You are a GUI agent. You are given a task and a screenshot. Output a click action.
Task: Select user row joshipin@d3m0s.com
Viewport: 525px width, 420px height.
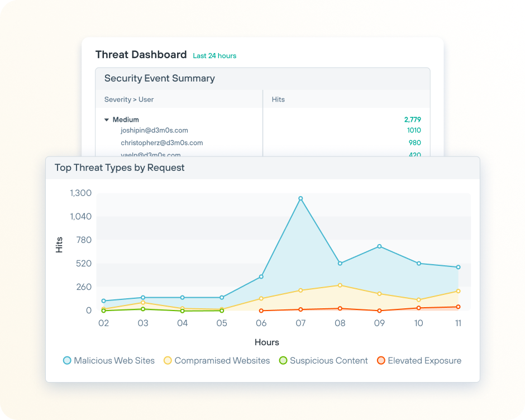154,130
